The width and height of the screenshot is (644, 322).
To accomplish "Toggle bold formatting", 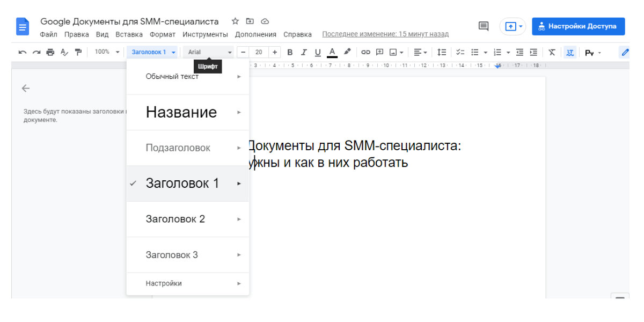I will pyautogui.click(x=290, y=52).
